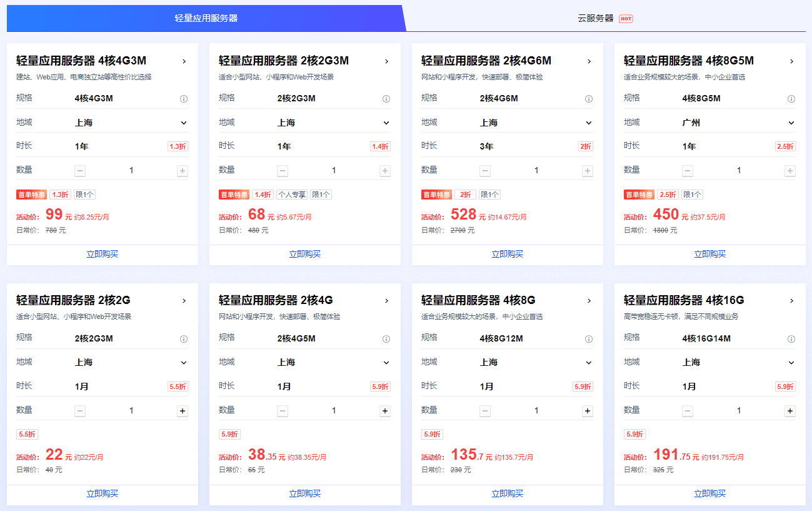Buy now the 68元 2核2G3M server
The width and height of the screenshot is (812, 511).
pos(305,254)
